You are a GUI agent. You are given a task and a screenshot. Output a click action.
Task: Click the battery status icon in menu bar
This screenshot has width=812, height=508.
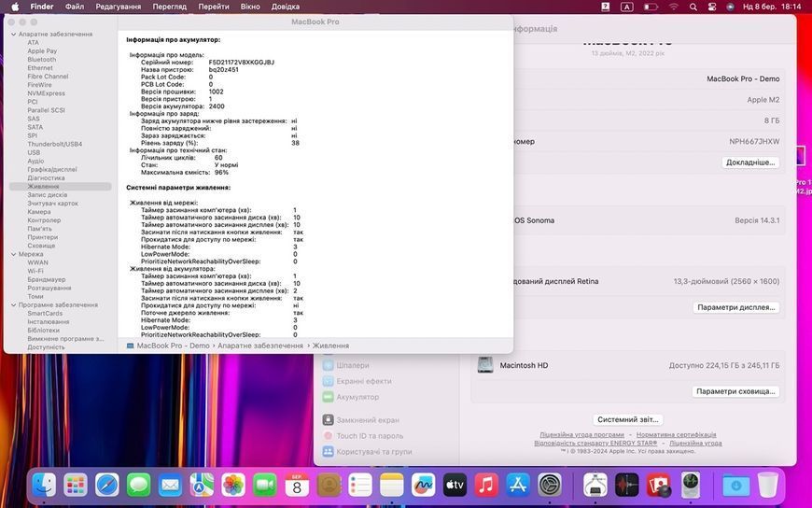click(651, 7)
